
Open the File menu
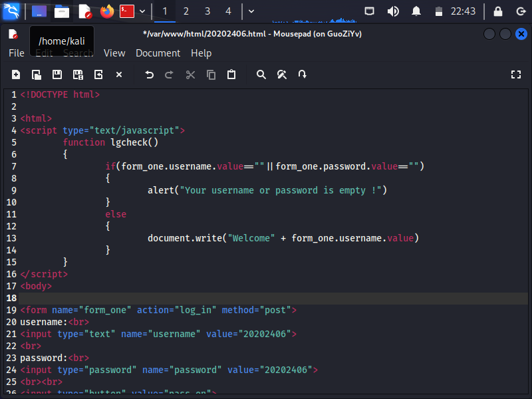tap(17, 53)
